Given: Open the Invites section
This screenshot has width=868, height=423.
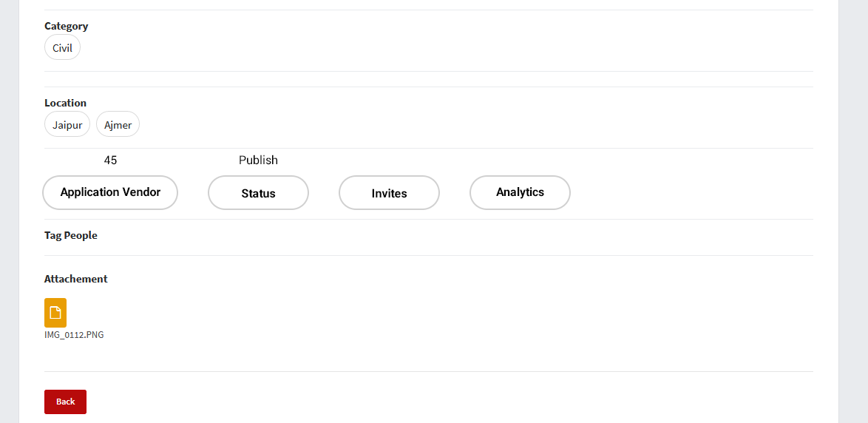Looking at the screenshot, I should tap(389, 193).
